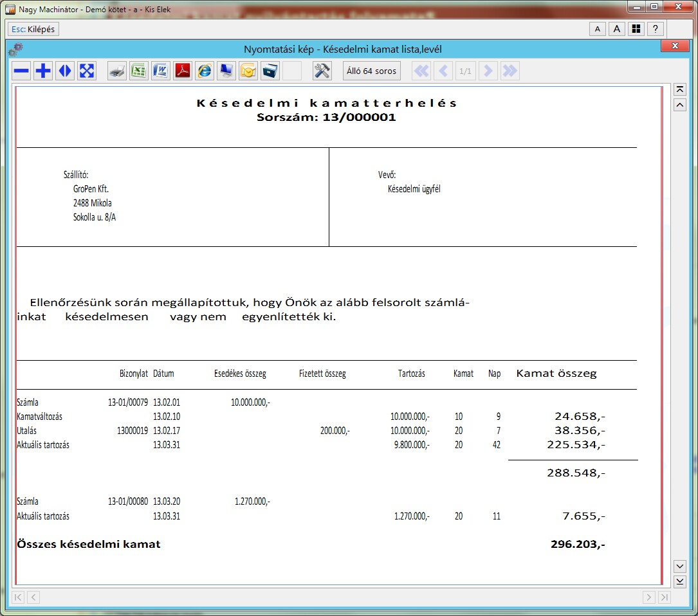698x616 pixels.
Task: Click the computer monitor icon
Action: pos(226,71)
